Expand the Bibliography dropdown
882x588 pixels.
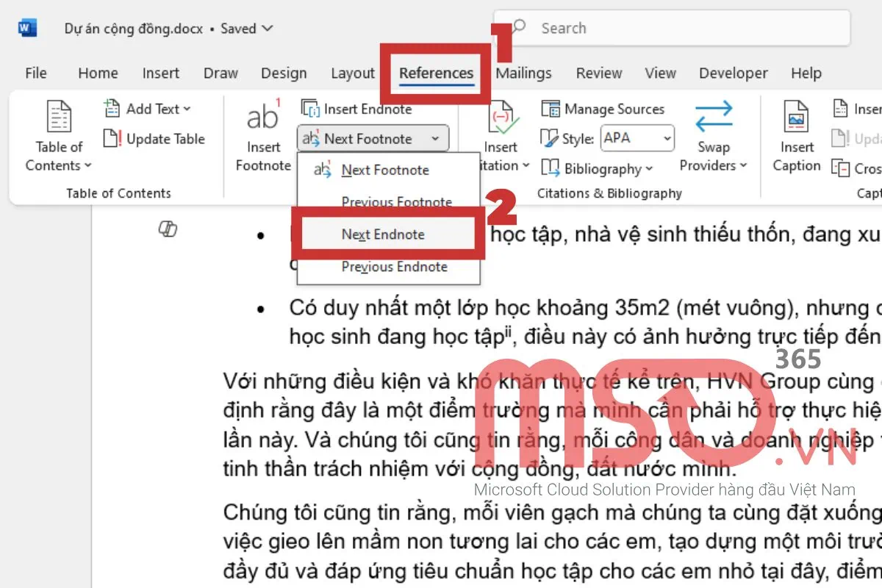(x=649, y=169)
